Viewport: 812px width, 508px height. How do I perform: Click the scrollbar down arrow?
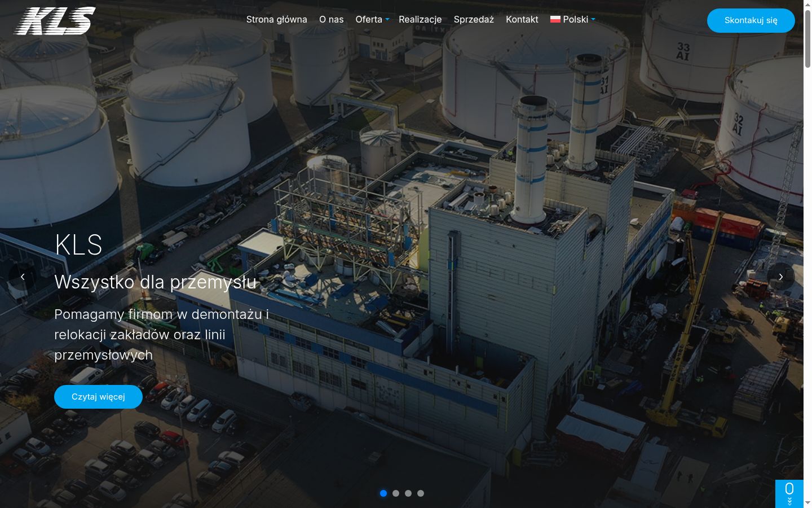(x=807, y=503)
